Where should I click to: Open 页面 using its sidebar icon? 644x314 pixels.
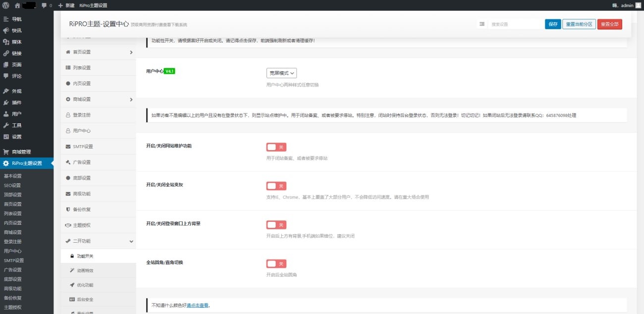6,64
